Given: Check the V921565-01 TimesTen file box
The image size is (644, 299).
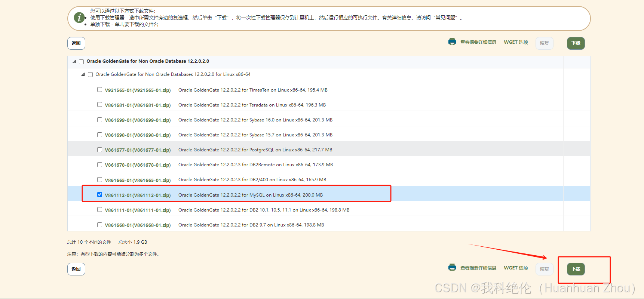Looking at the screenshot, I should pos(99,90).
